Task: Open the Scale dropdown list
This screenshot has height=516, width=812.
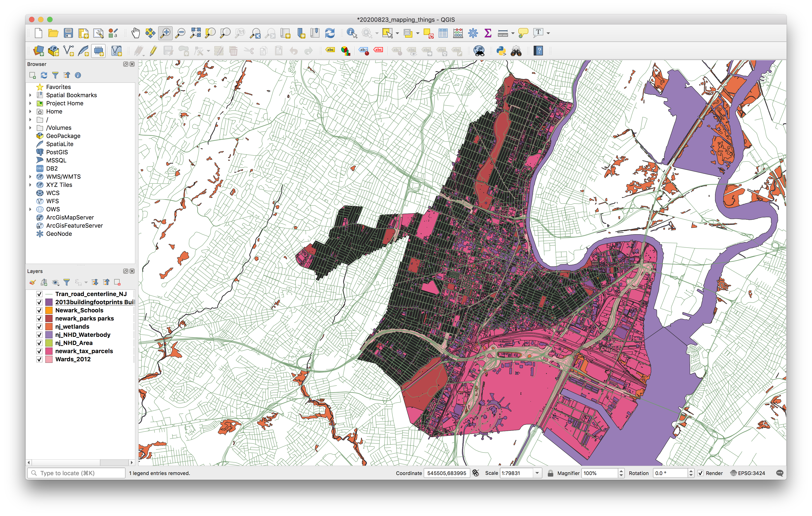Action: 537,473
